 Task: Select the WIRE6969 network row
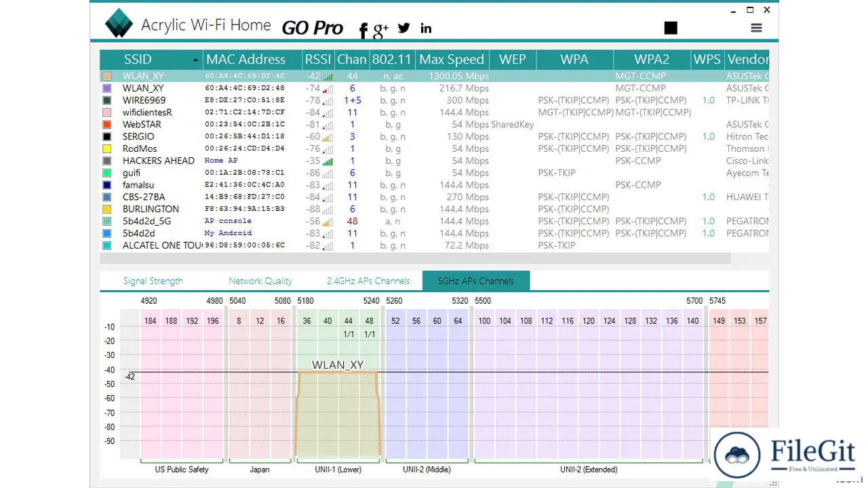434,100
